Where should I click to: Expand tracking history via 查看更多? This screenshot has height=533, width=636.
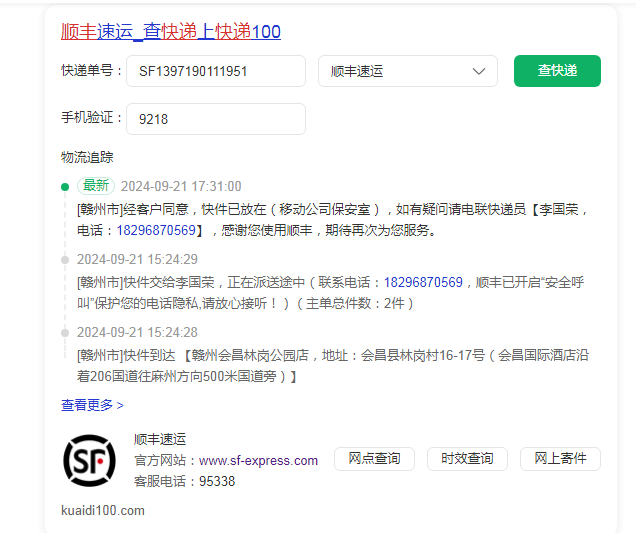92,405
